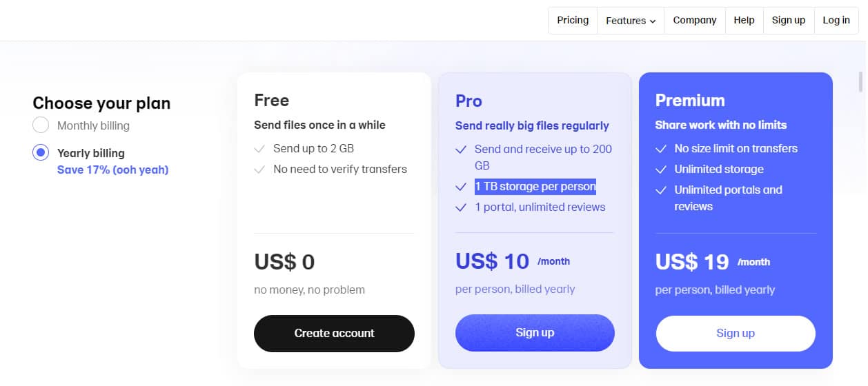
Task: Open the Company nav item
Action: pyautogui.click(x=695, y=21)
